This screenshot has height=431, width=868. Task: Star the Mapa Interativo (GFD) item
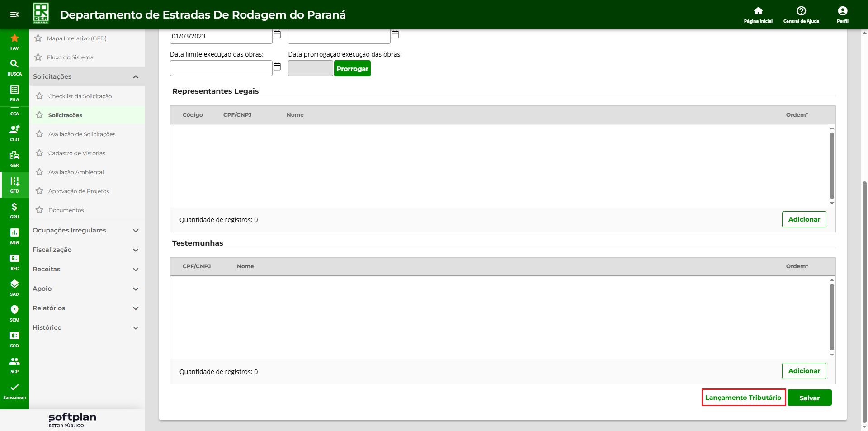point(38,38)
